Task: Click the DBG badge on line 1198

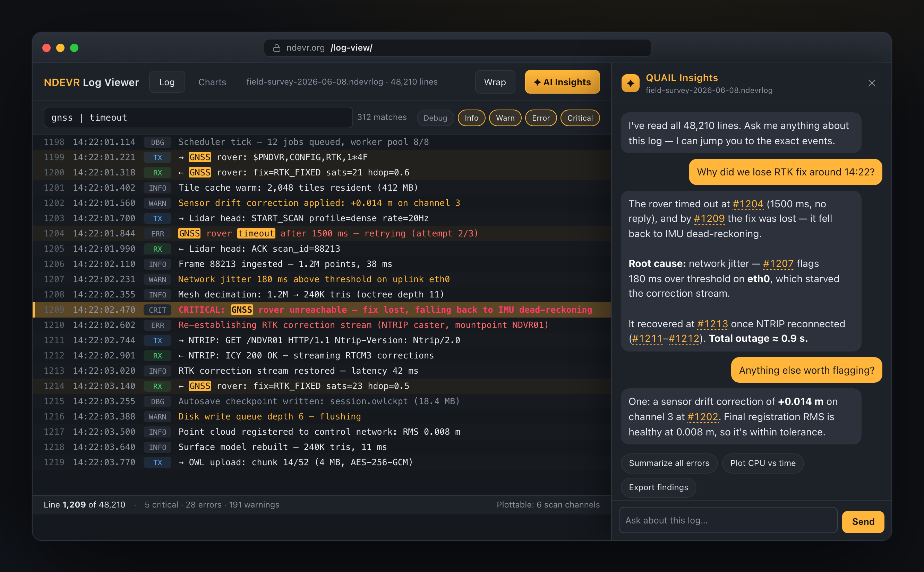Action: click(157, 142)
